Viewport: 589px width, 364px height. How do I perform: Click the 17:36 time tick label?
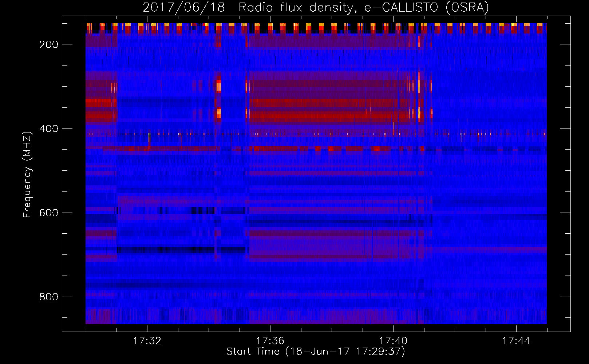pyautogui.click(x=270, y=341)
